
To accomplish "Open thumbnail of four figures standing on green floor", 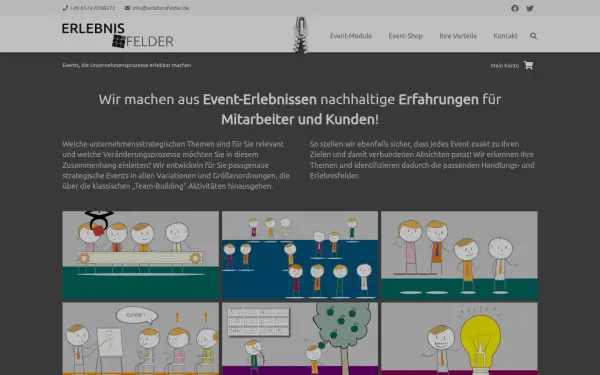I will (459, 255).
